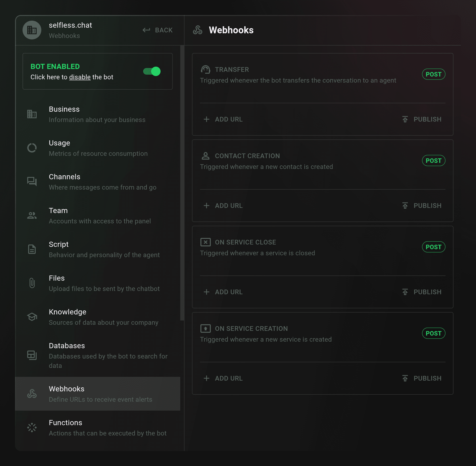This screenshot has width=476, height=466.
Task: Click the POST badge on On Service Close
Action: click(433, 247)
